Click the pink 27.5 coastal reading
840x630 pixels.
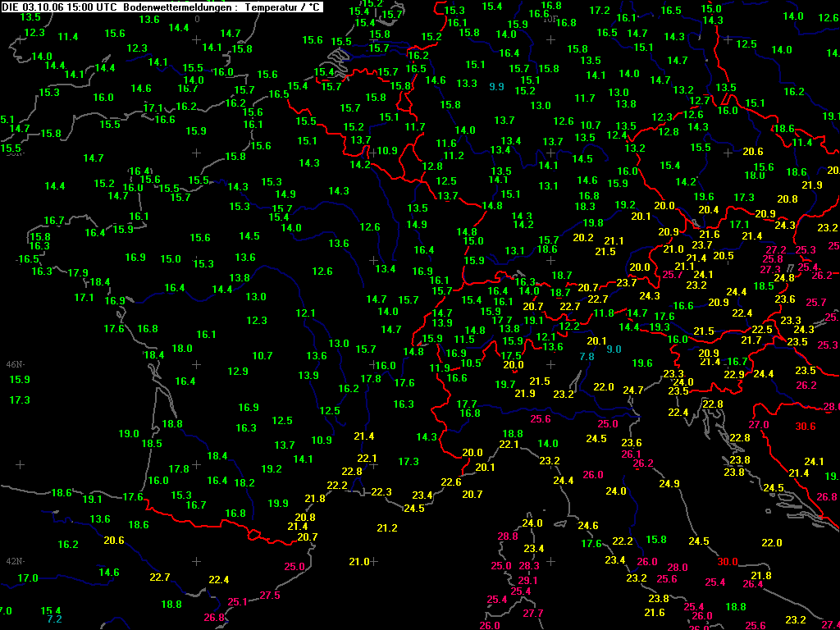269,596
